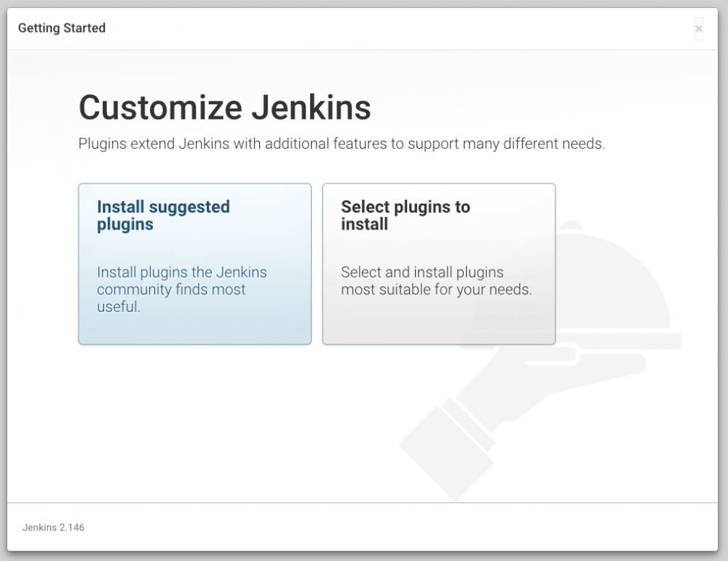Viewport: 728px width, 561px height.
Task: Click the Select plugins to install heading
Action: tap(405, 216)
